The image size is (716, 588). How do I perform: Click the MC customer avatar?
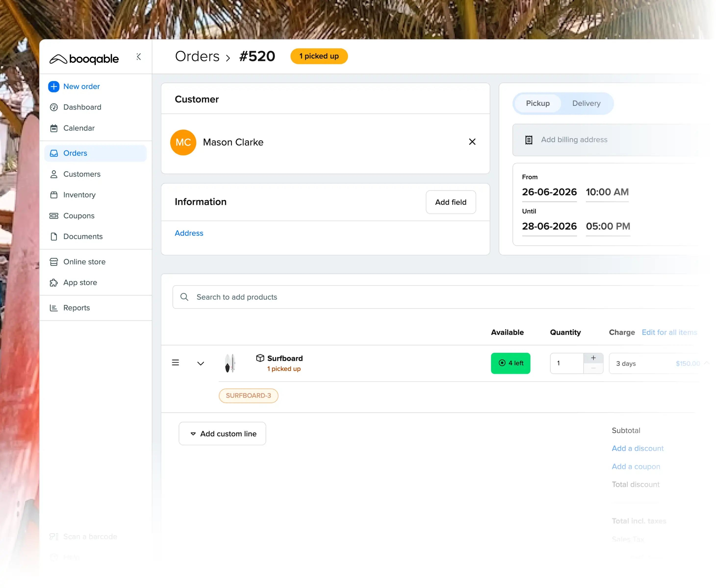[x=183, y=142]
